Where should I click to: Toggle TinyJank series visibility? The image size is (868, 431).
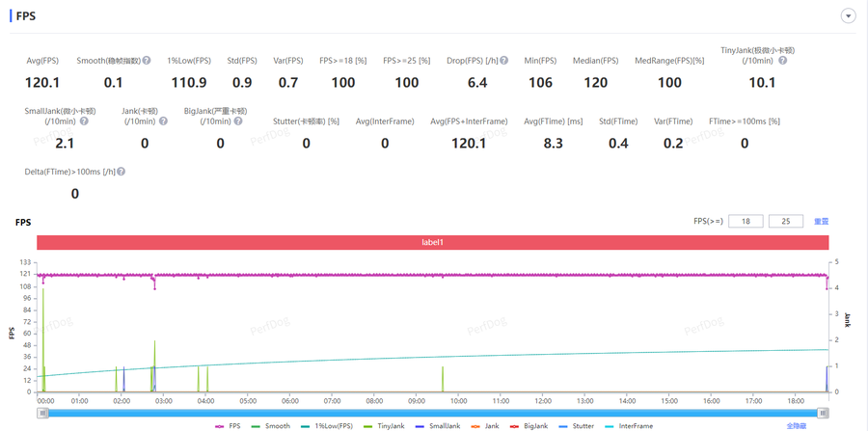384,425
